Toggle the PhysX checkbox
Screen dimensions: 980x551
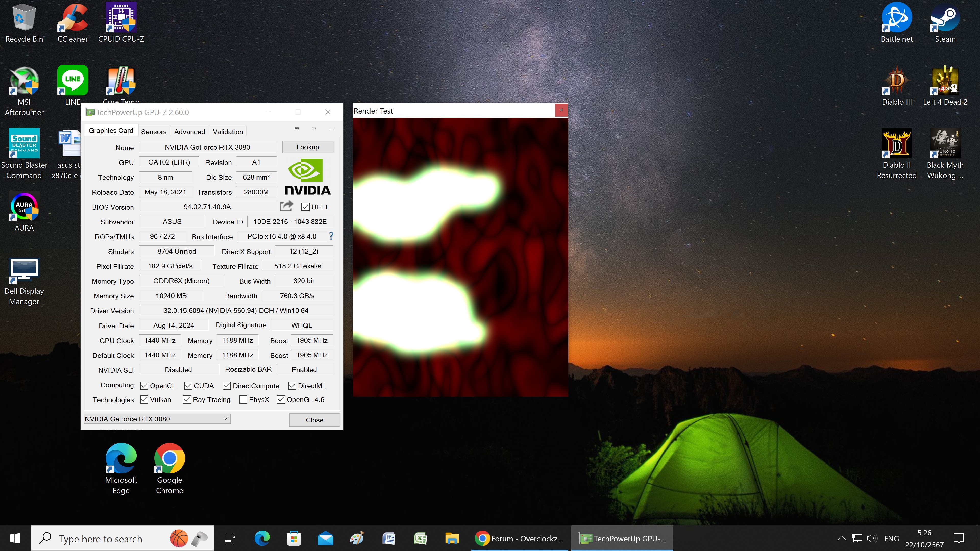point(243,400)
